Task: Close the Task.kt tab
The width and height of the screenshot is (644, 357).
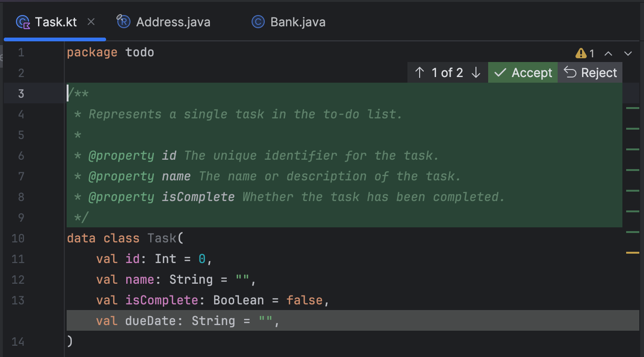Action: coord(91,22)
